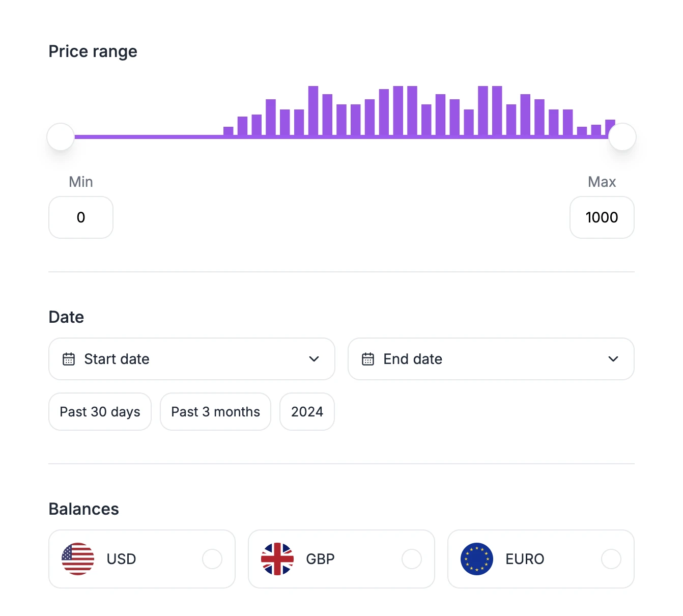
Task: Expand End date using its chevron arrow
Action: tap(613, 359)
